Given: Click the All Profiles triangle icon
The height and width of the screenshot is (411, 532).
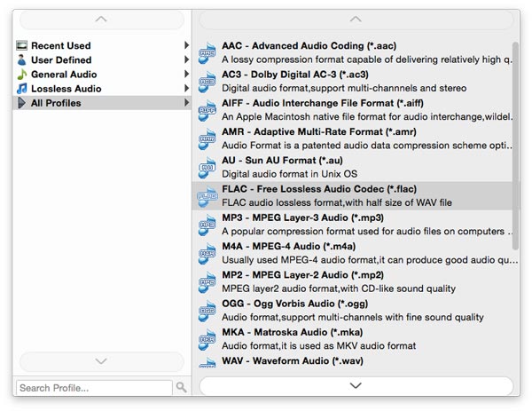Looking at the screenshot, I should click(21, 103).
